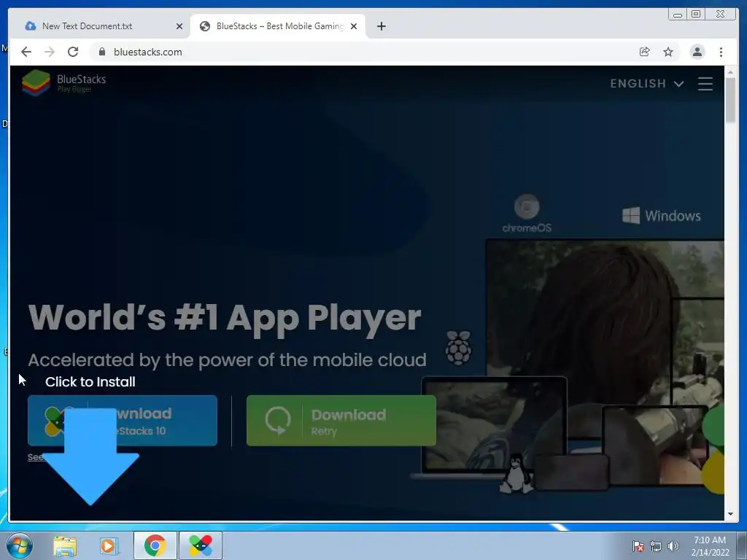747x560 pixels.
Task: Launch Windows Media Player from taskbar
Action: [109, 545]
